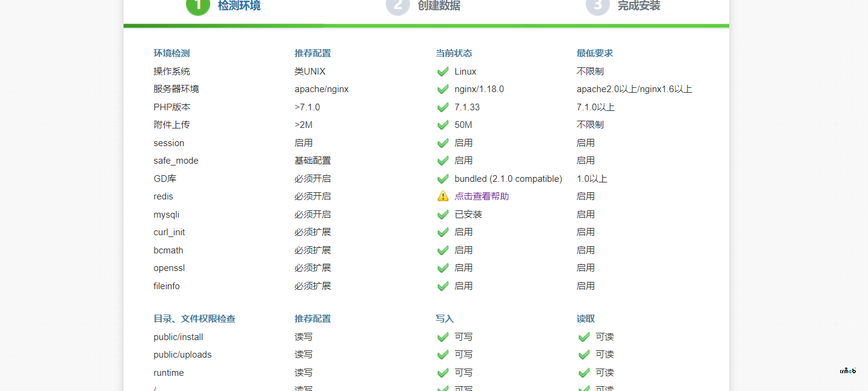Screen dimensions: 868x391
Task: Click the GD库 row label
Action: click(165, 179)
